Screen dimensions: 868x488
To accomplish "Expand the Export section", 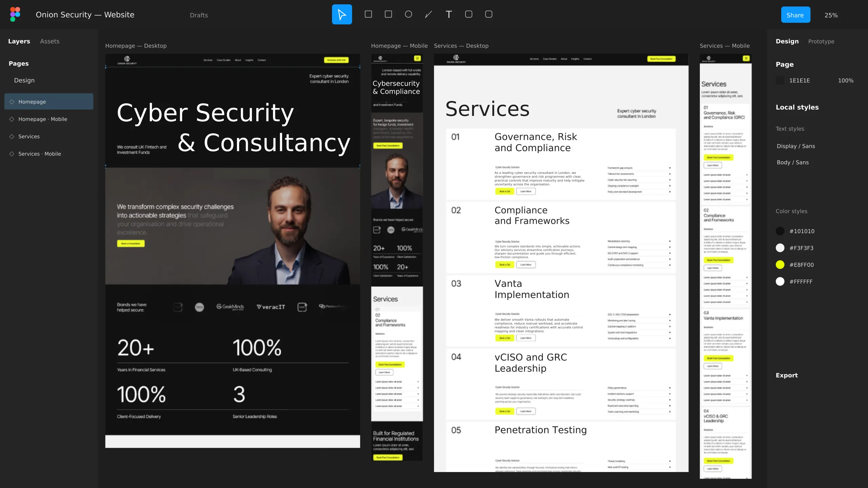I will click(x=787, y=375).
